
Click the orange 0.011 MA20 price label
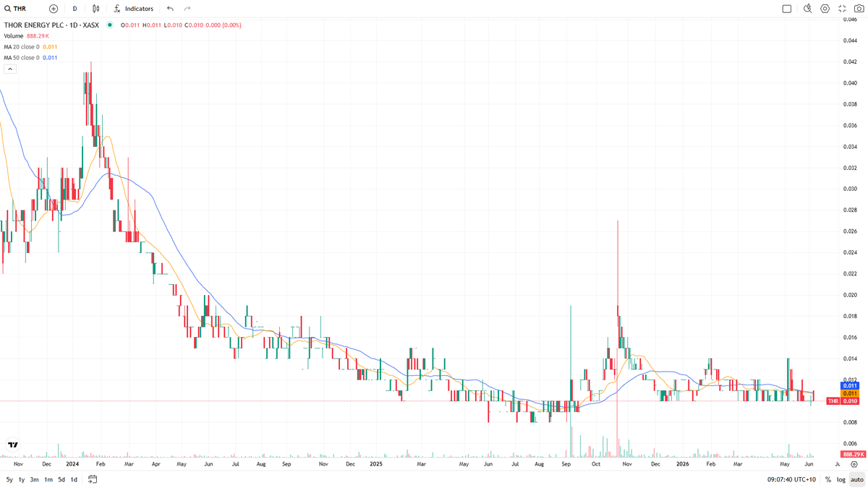851,393
